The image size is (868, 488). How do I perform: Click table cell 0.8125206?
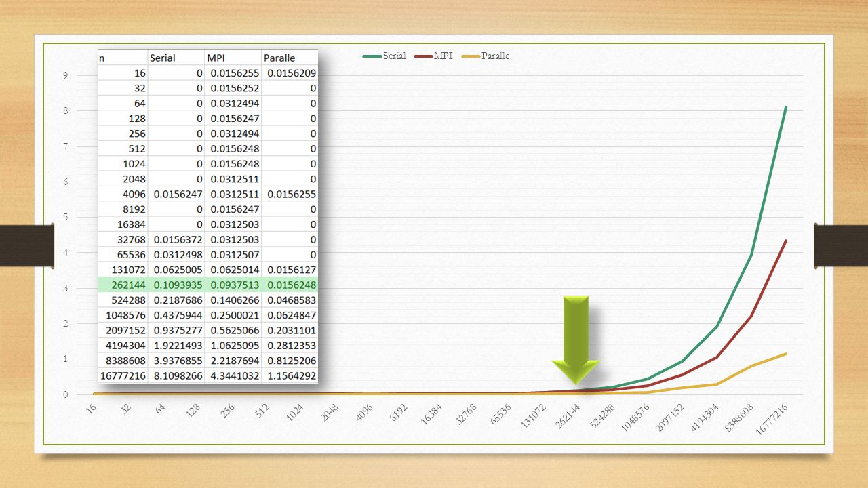292,361
